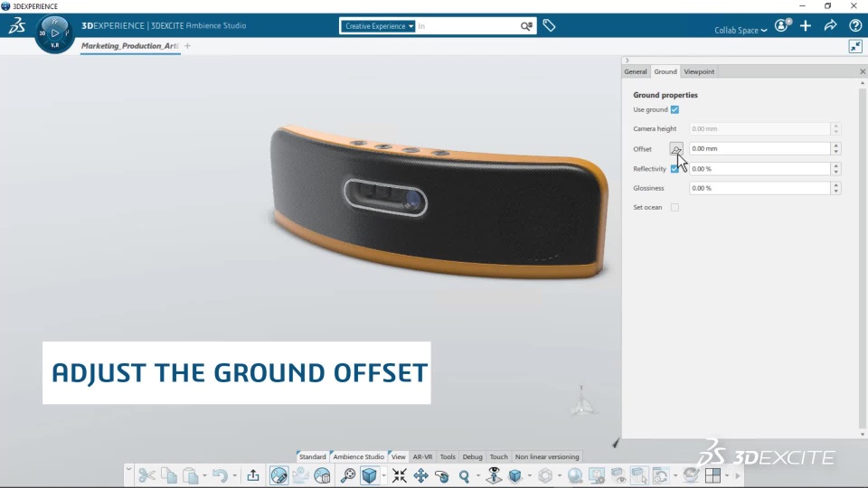The image size is (868, 488).
Task: Click the Offset spinner arrows
Action: [835, 149]
